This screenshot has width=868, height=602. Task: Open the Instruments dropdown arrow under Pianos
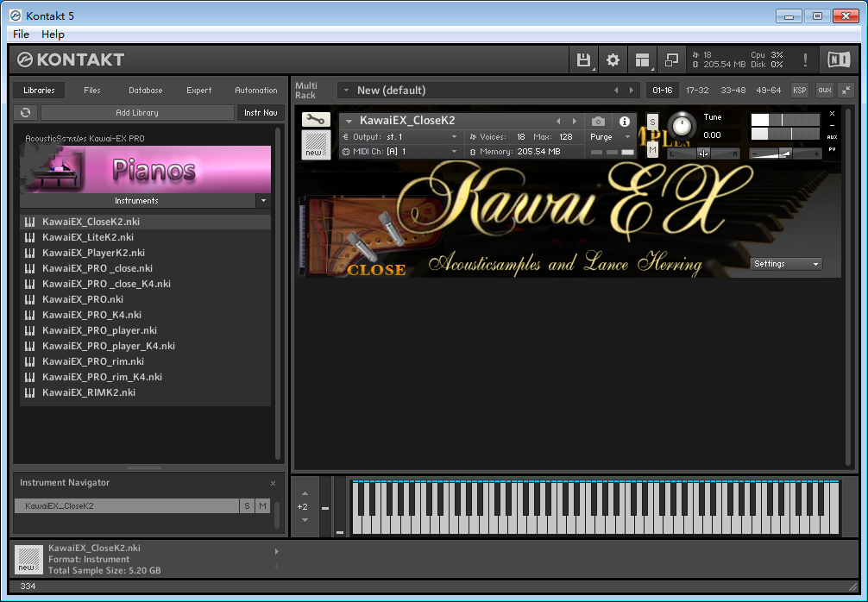coord(263,201)
